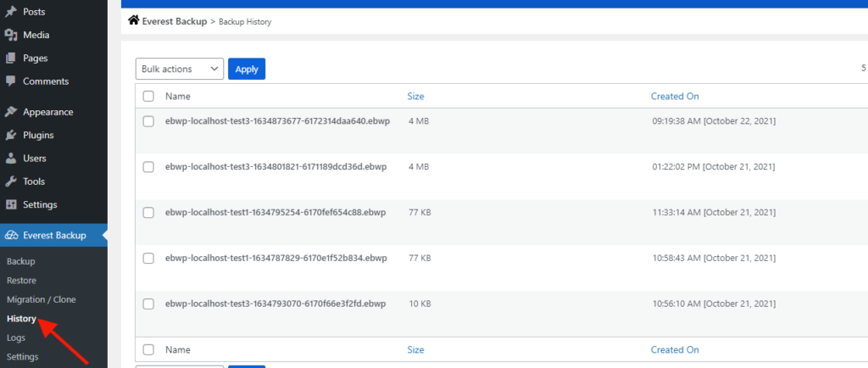Click the Users person icon
868x368 pixels.
click(x=10, y=159)
